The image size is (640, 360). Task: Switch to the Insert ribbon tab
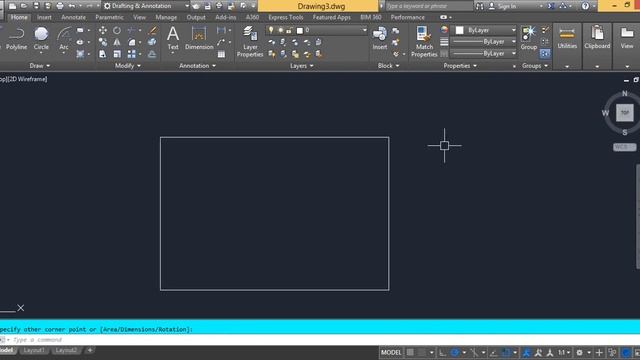coord(44,17)
